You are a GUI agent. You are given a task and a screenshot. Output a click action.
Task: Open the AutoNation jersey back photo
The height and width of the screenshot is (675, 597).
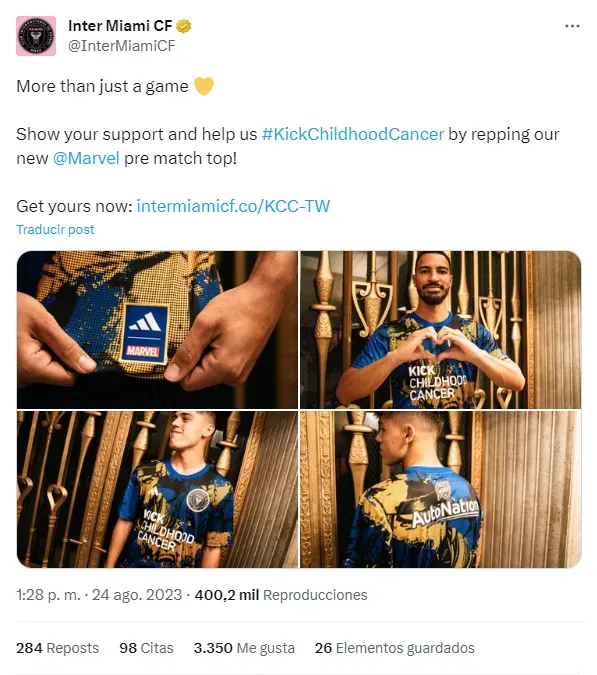[441, 489]
